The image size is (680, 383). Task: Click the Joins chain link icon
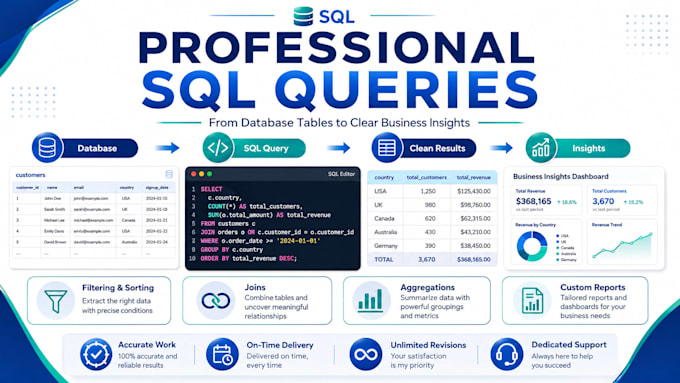(x=216, y=300)
